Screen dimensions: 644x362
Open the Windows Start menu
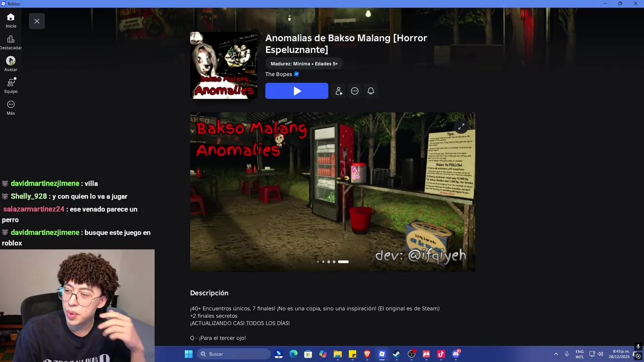point(189,354)
